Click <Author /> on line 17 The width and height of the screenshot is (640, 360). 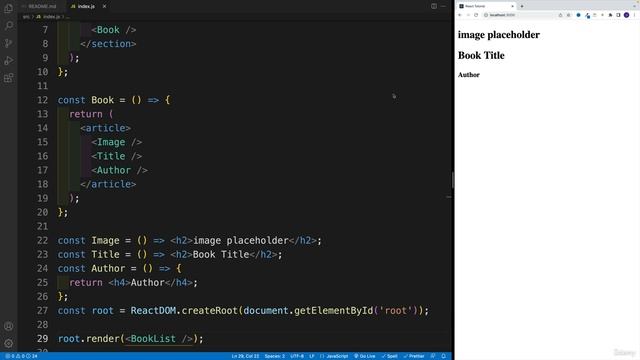120,170
